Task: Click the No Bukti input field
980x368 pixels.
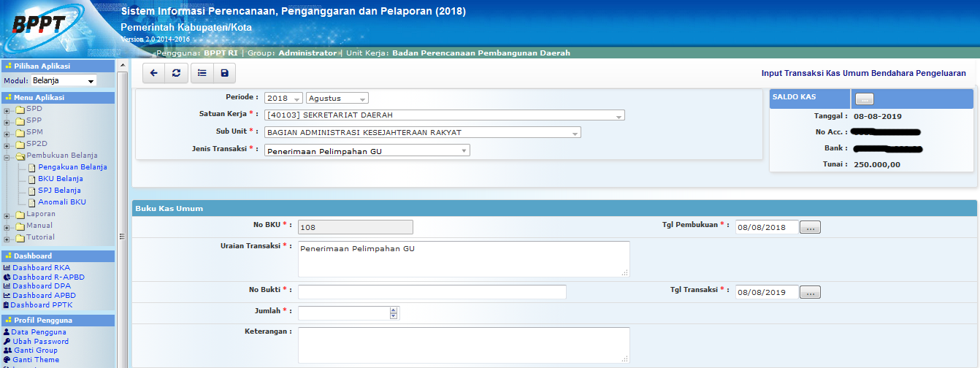Action: tap(432, 292)
